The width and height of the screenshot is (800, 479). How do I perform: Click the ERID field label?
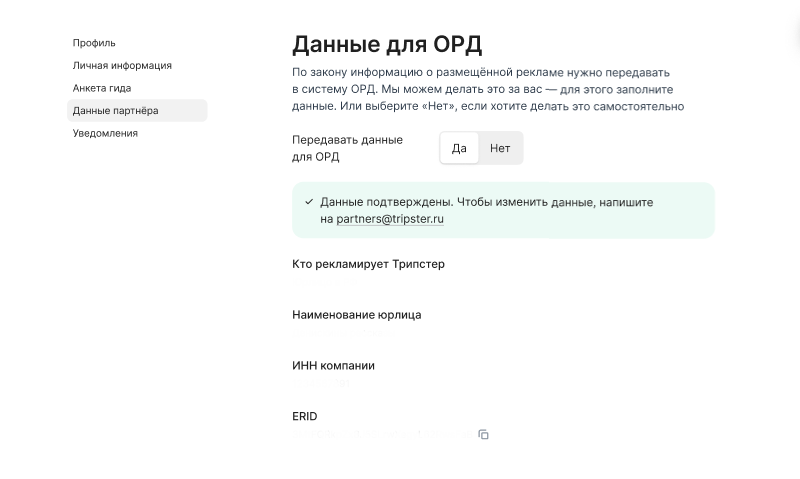(304, 416)
